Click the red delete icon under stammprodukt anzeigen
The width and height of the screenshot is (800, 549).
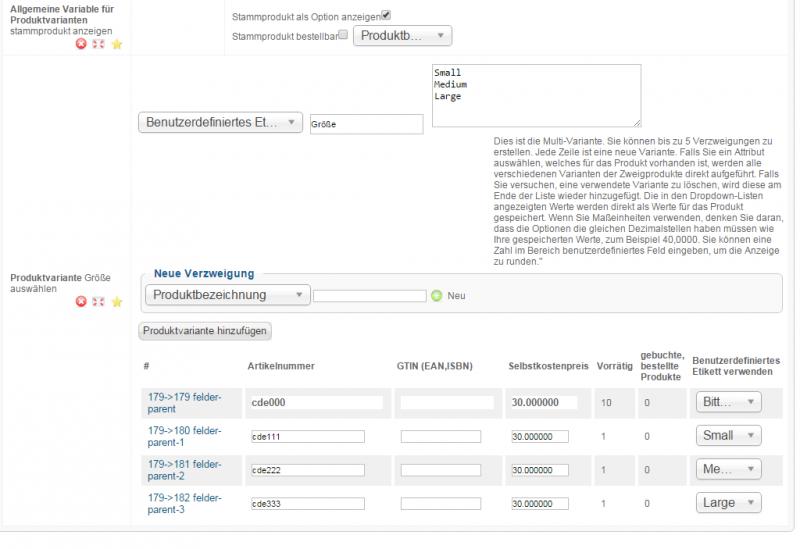[x=82, y=44]
